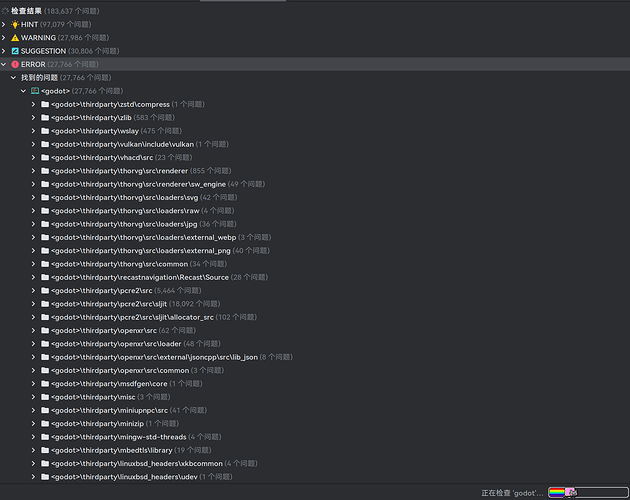Select the WARNING row with 27,986 issues

tap(315, 38)
